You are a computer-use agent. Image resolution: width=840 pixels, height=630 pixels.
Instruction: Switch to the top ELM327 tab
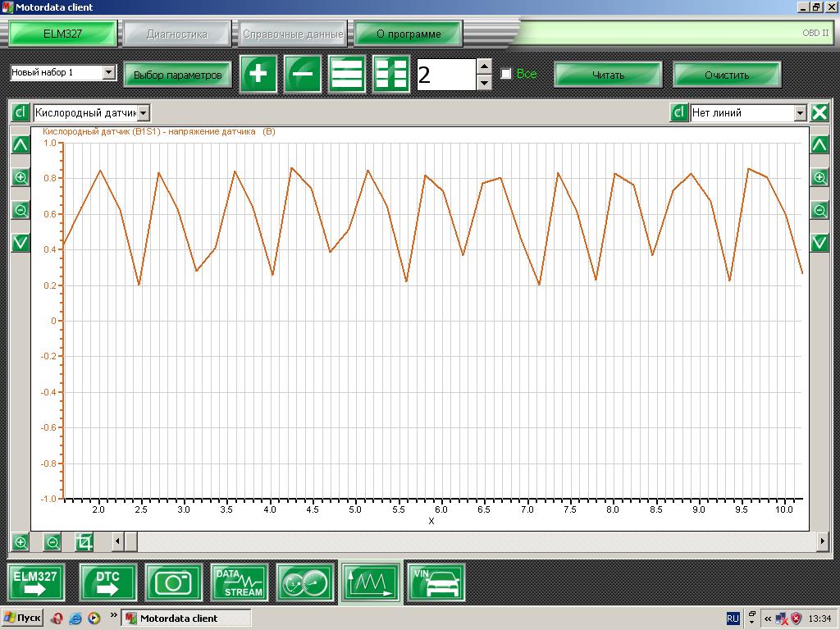tap(62, 34)
